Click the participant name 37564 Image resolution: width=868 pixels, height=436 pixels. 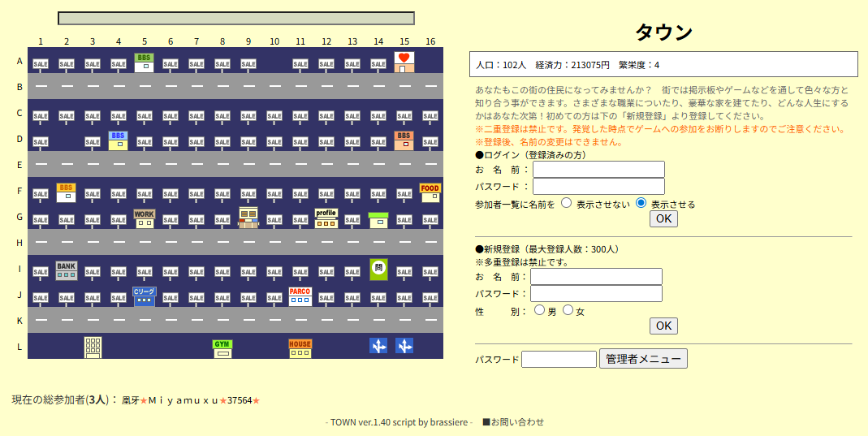point(240,400)
